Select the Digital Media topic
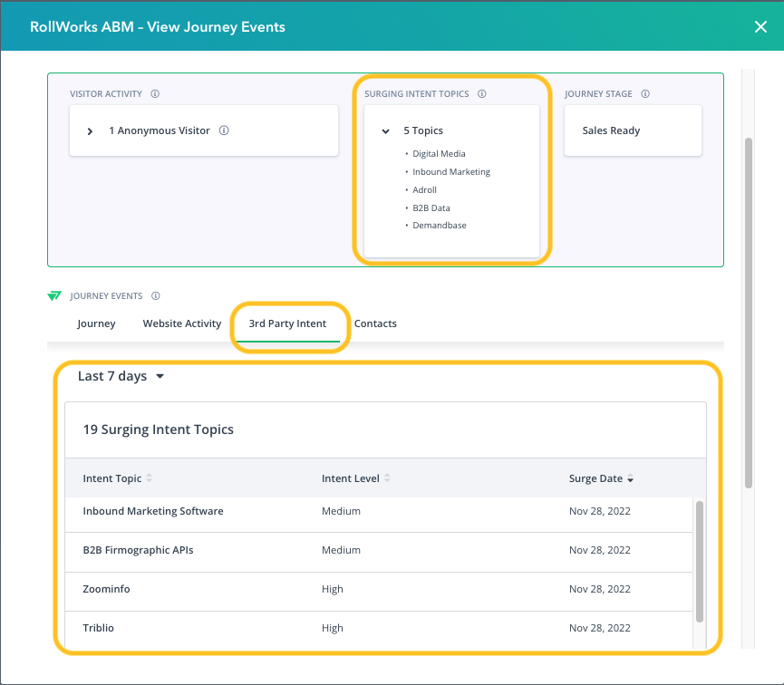This screenshot has width=784, height=685. tap(439, 154)
